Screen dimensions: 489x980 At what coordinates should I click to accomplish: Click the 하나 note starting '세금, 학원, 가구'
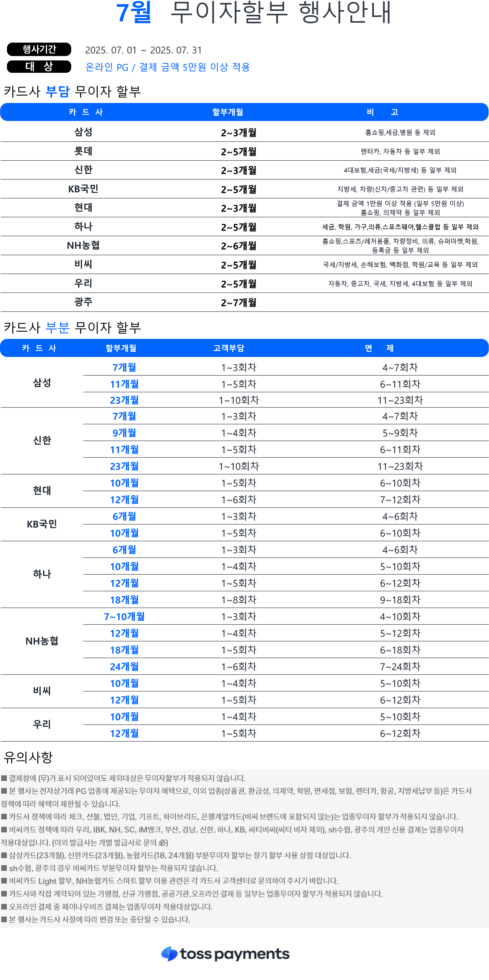click(400, 227)
